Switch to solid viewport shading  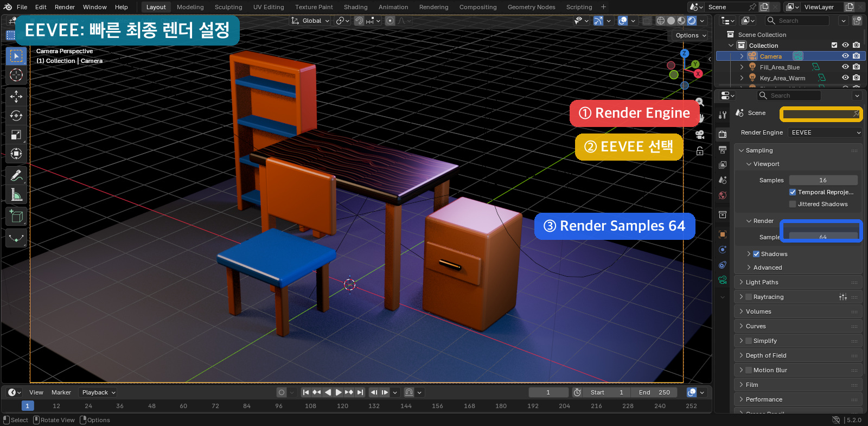671,21
